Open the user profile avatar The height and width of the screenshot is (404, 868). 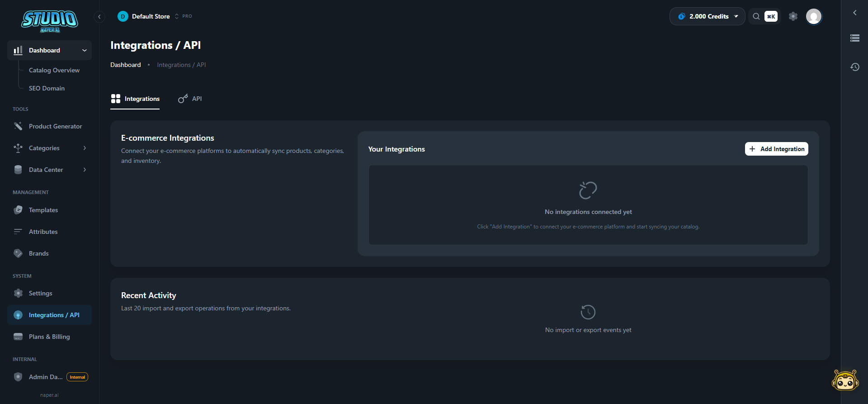(x=814, y=16)
